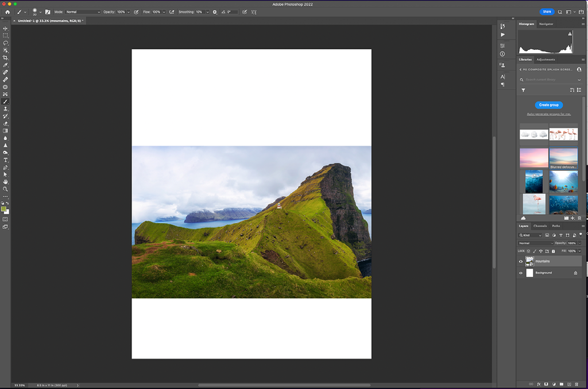Viewport: 588px width, 389px height.
Task: Open the Brush Preset picker arrow
Action: coord(41,12)
